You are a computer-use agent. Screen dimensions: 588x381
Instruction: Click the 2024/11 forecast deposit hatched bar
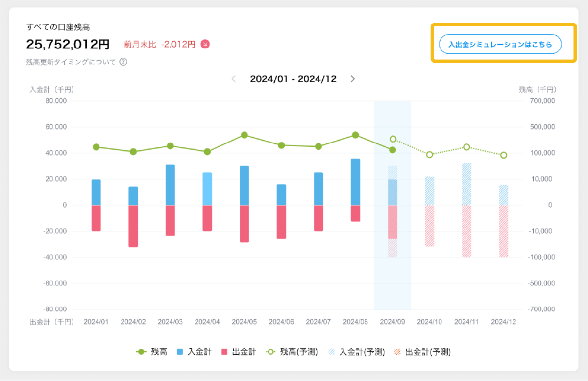(466, 184)
